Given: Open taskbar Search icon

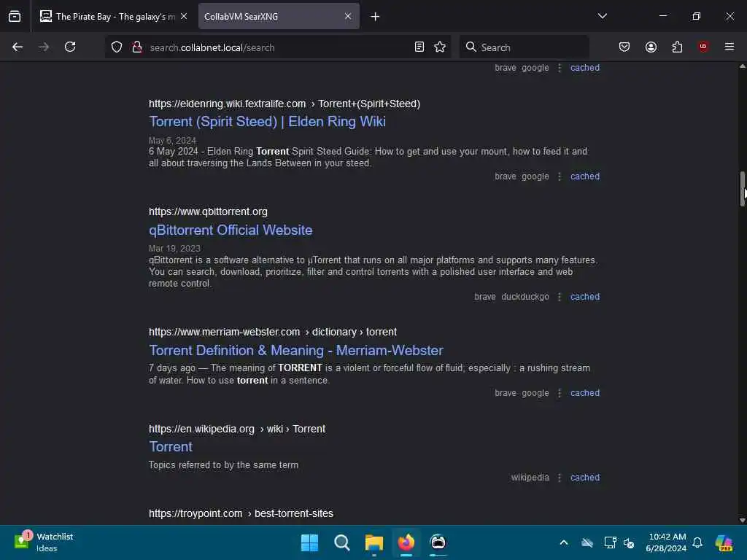Looking at the screenshot, I should pyautogui.click(x=342, y=542).
